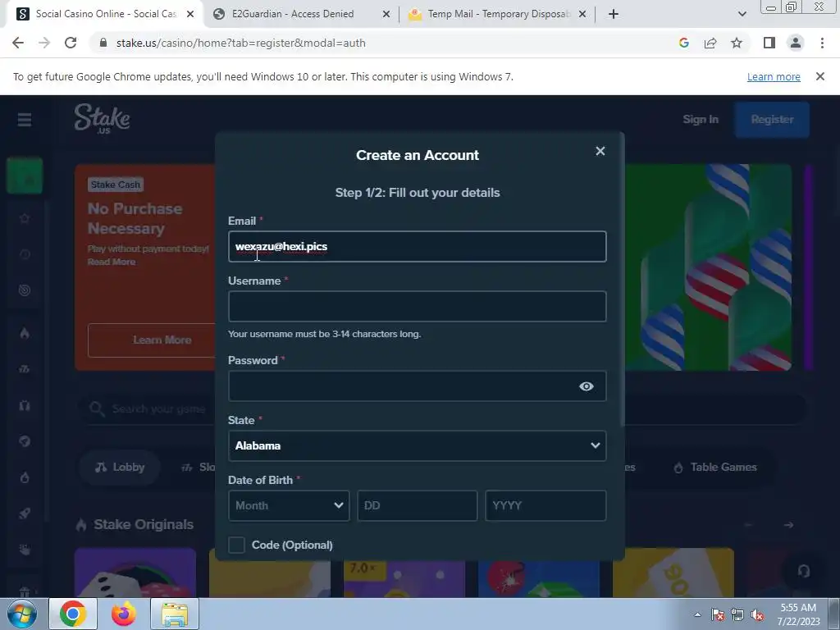Click the sidebar flame icon
840x630 pixels.
pos(25,333)
